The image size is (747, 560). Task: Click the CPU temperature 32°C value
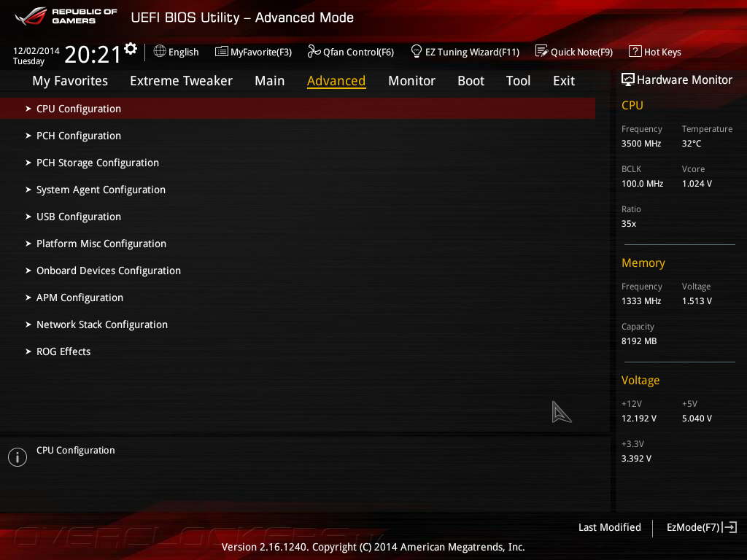click(692, 144)
